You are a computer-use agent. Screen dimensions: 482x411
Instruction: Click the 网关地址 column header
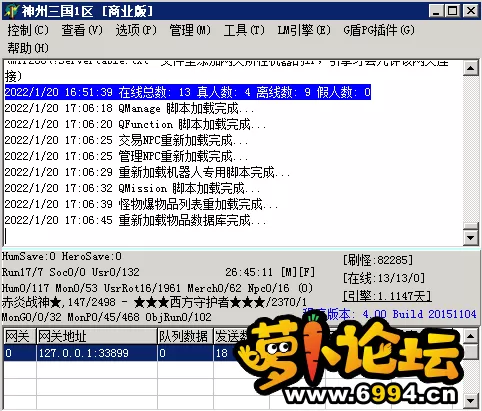click(96, 336)
